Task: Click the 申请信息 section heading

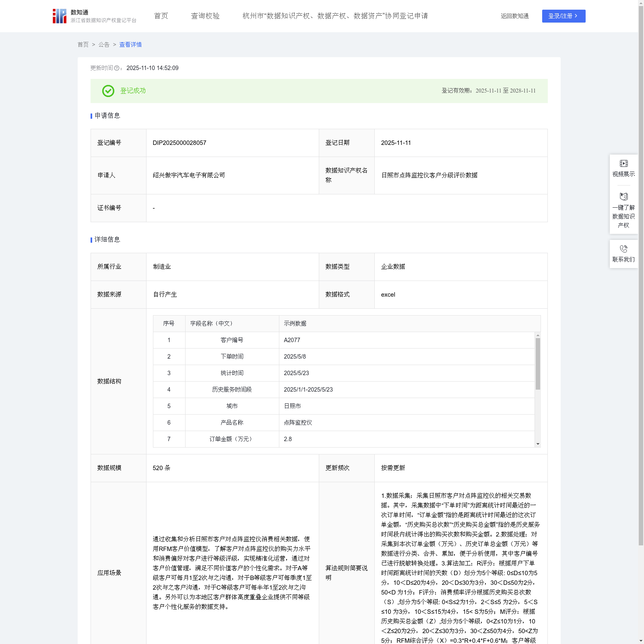Action: point(107,116)
